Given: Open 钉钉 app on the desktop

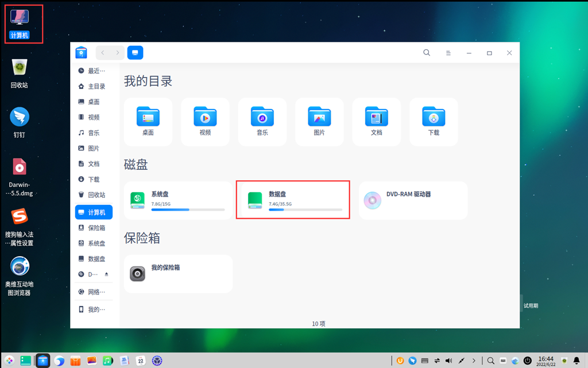Looking at the screenshot, I should (x=20, y=122).
